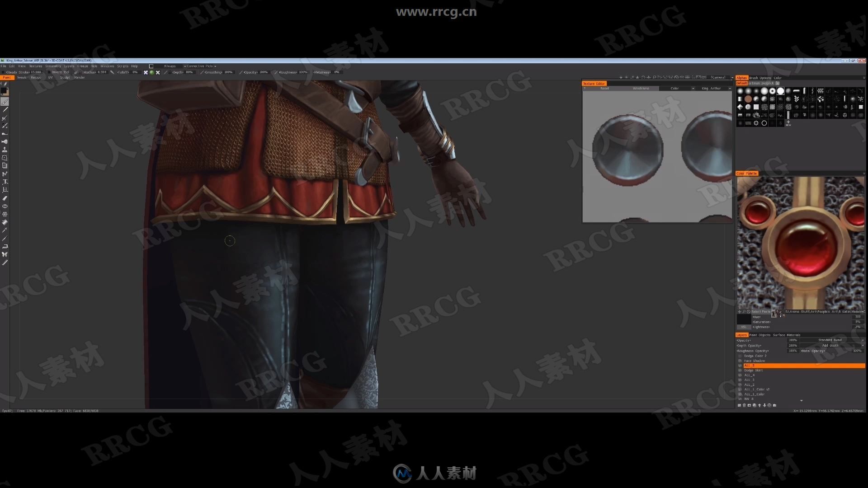Show the Dodge Color 2 layer
868x488 pixels.
[x=740, y=356]
